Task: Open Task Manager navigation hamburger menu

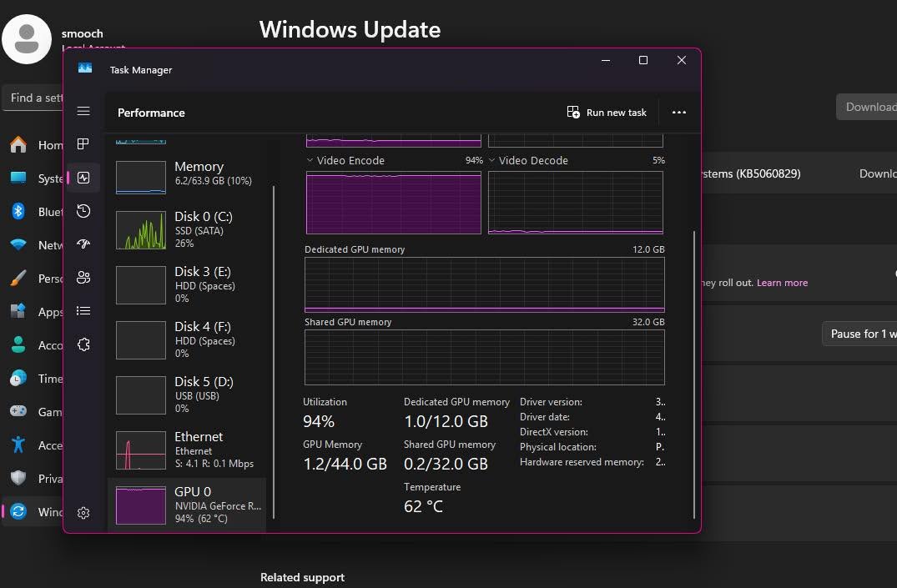Action: (83, 111)
